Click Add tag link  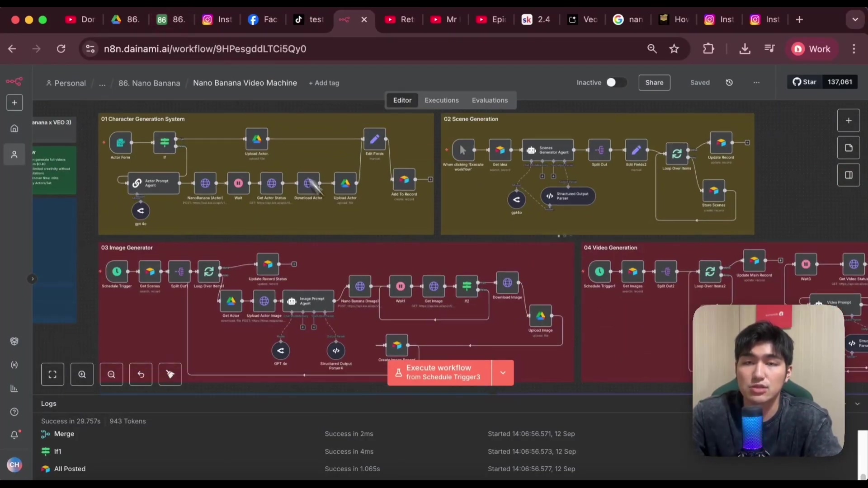(x=324, y=83)
